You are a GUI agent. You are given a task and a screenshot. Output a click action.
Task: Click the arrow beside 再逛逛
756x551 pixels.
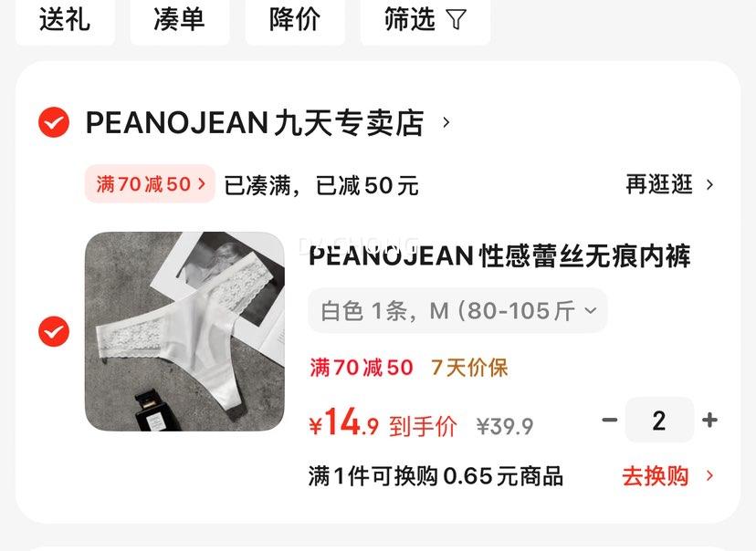(709, 184)
